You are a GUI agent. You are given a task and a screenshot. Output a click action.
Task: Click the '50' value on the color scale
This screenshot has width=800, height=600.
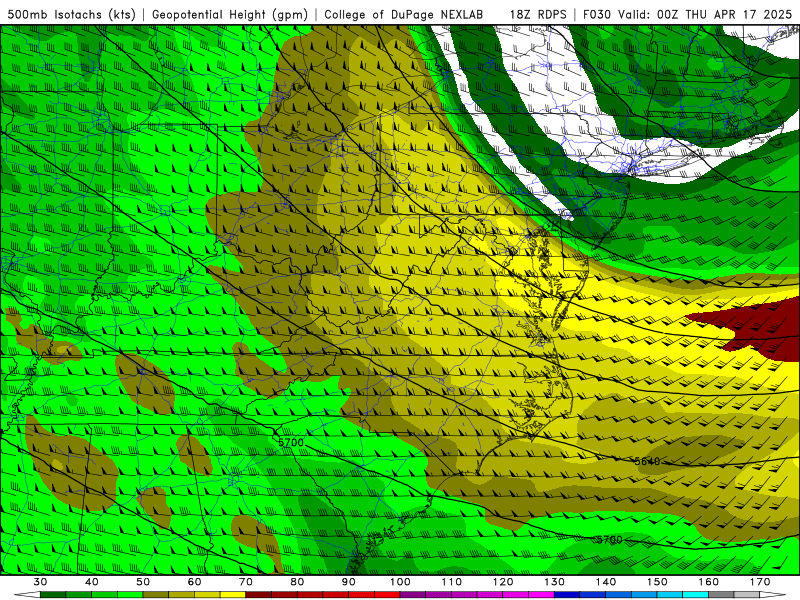point(143,582)
